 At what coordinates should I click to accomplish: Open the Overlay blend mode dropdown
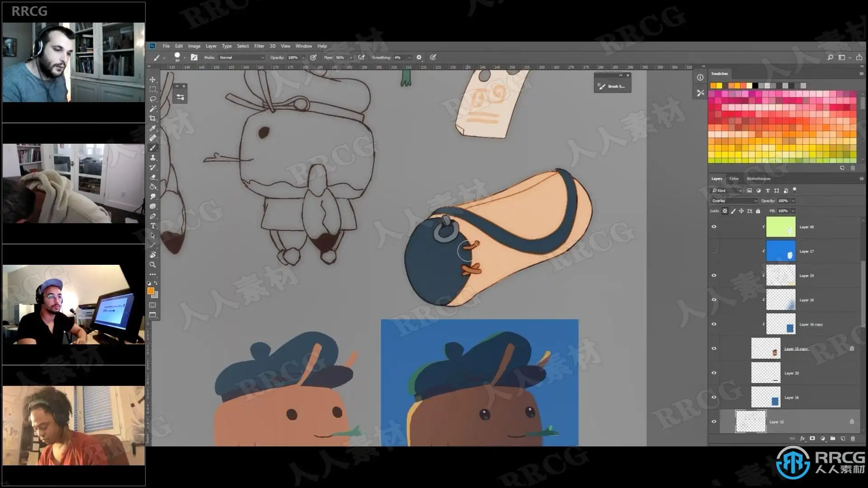(x=734, y=201)
